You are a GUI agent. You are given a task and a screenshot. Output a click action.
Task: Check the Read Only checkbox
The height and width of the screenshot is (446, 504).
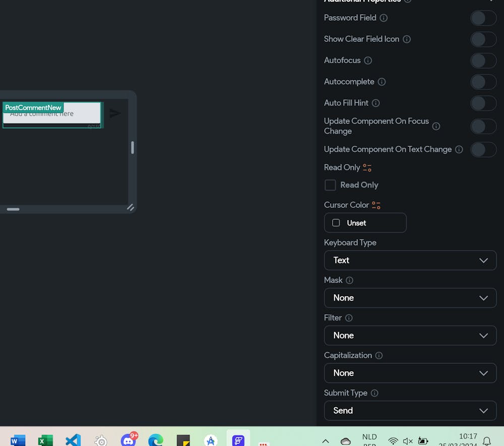coord(330,185)
